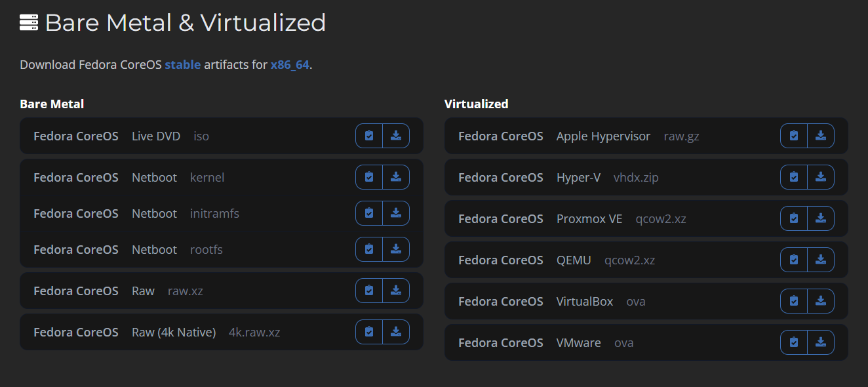Open the x86_64 architecture link

pos(289,65)
